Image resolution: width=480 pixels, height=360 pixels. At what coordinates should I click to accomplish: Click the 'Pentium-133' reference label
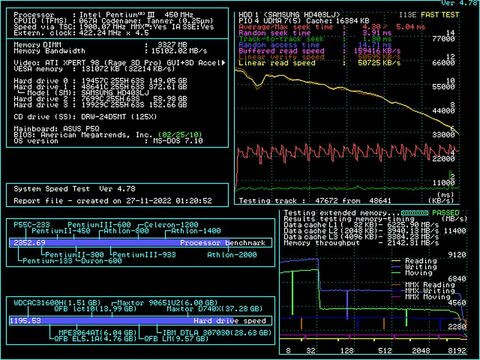pyautogui.click(x=47, y=261)
